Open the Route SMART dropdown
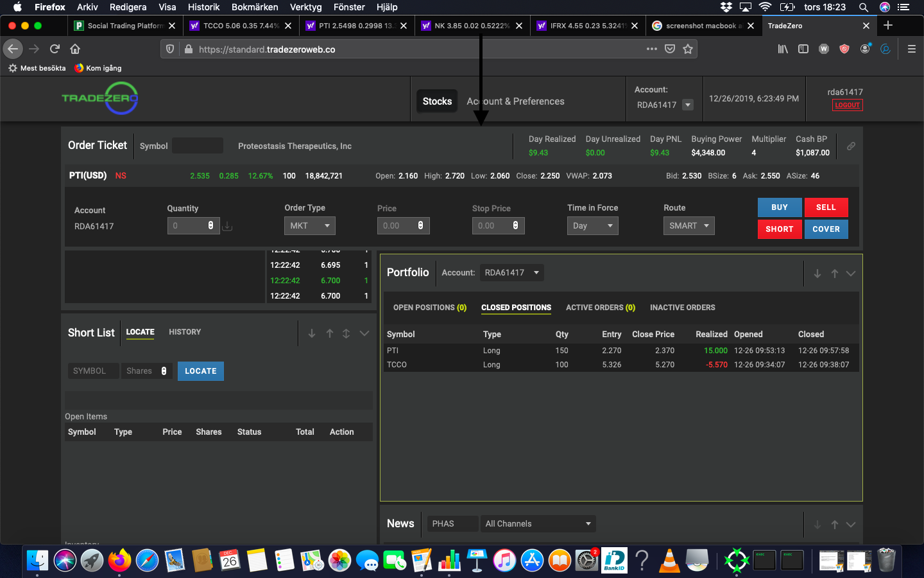 pyautogui.click(x=689, y=226)
